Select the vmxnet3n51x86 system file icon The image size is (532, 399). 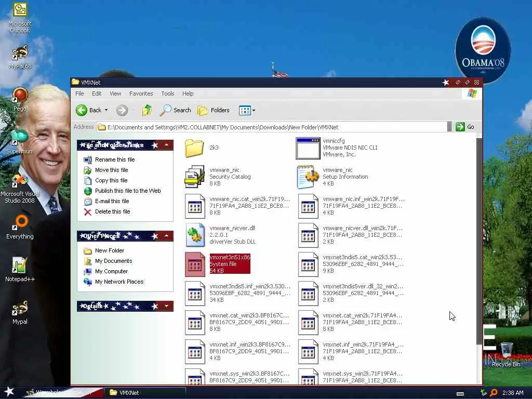tap(195, 264)
